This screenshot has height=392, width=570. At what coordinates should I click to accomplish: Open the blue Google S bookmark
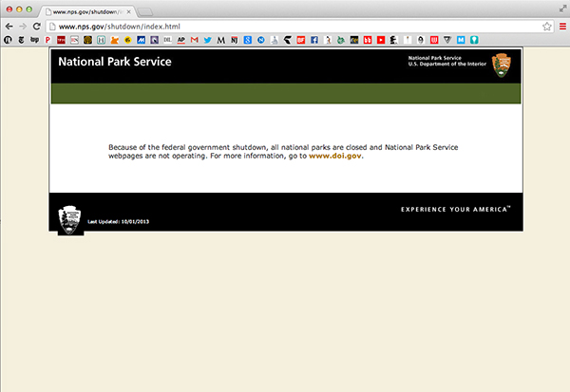point(248,40)
